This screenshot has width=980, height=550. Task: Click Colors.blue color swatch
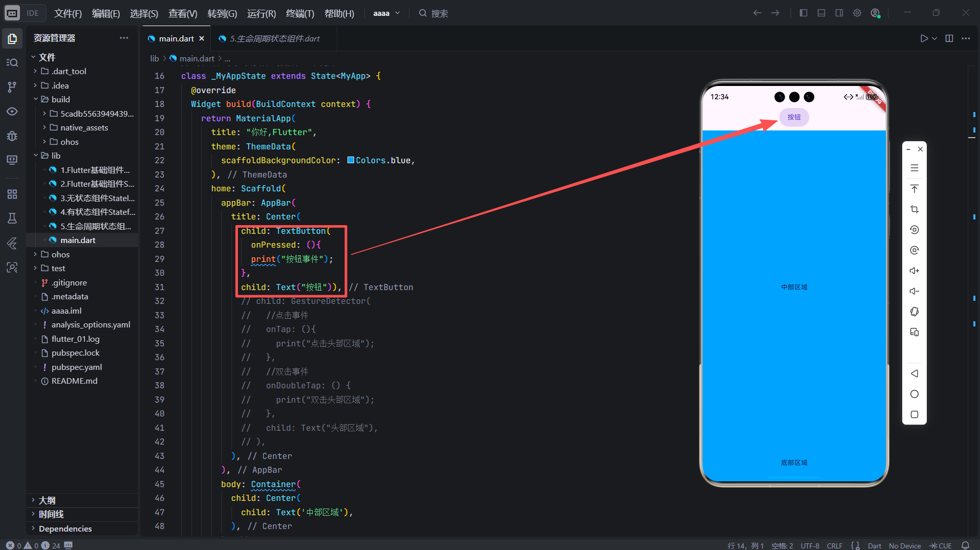[x=351, y=160]
